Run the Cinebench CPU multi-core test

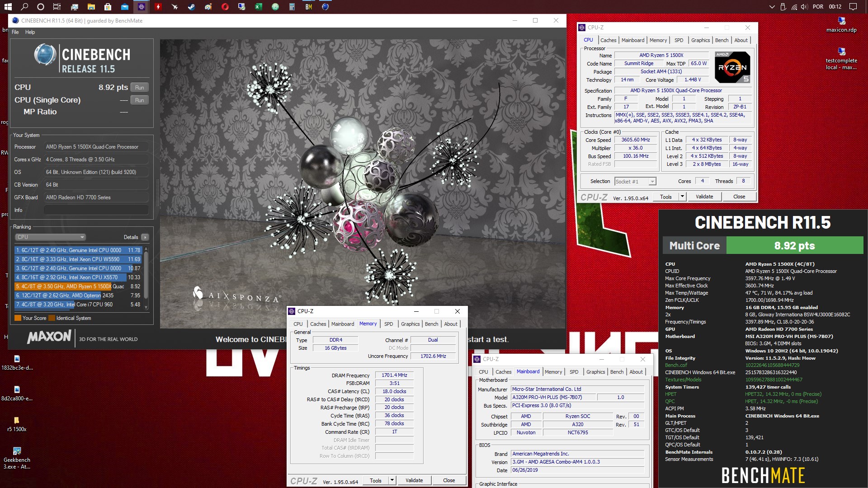140,88
